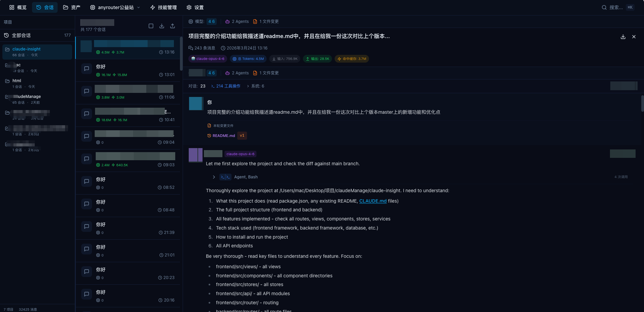The image size is (644, 312).
Task: Expand the Agent, Bash tool call group
Action: [x=214, y=177]
